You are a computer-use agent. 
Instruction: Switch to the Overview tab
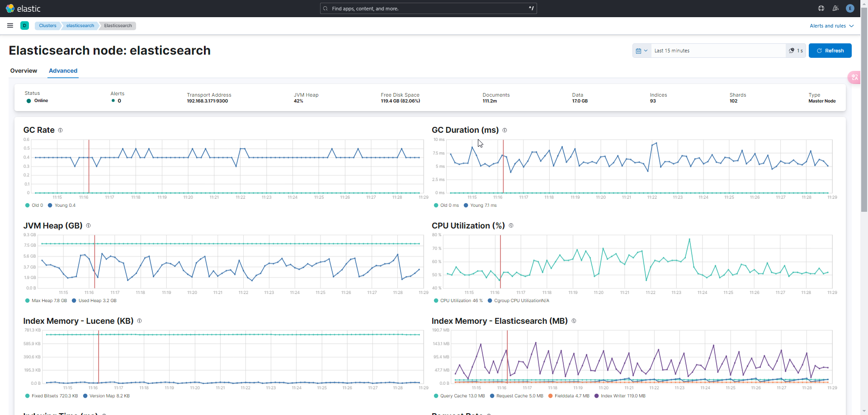pyautogui.click(x=24, y=71)
